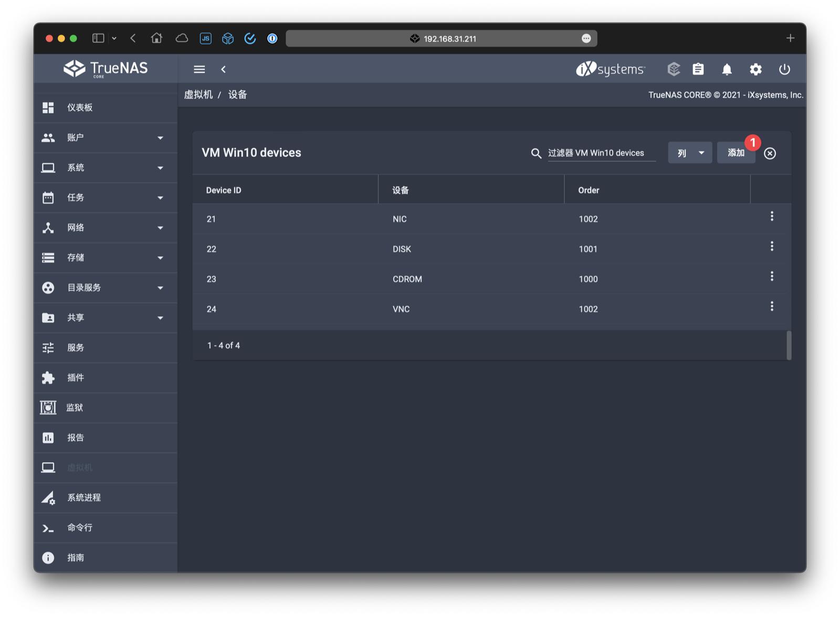
Task: Open the system settings gear icon
Action: point(756,69)
